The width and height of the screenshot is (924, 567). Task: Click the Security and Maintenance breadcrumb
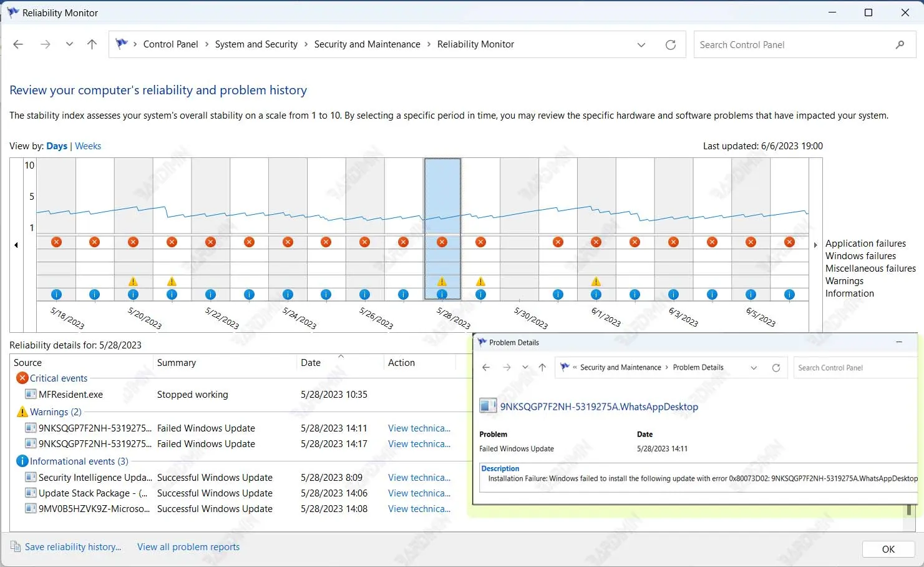[x=367, y=44]
